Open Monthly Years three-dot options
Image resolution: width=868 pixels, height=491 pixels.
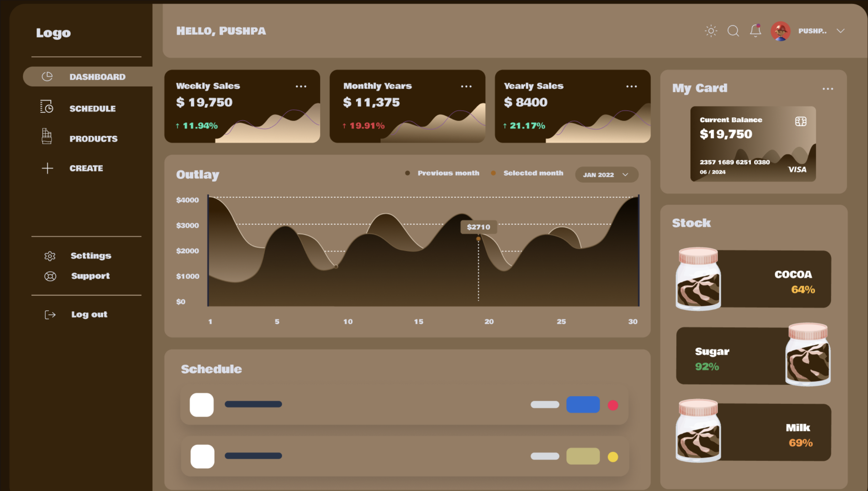click(x=466, y=87)
